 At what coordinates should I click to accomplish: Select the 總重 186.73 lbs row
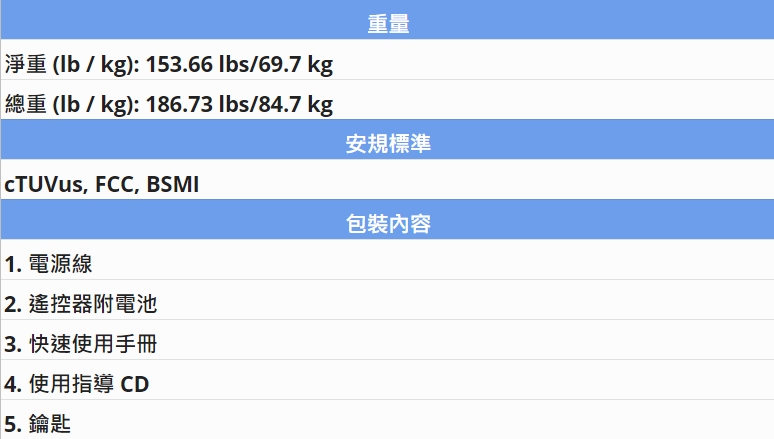(x=387, y=100)
